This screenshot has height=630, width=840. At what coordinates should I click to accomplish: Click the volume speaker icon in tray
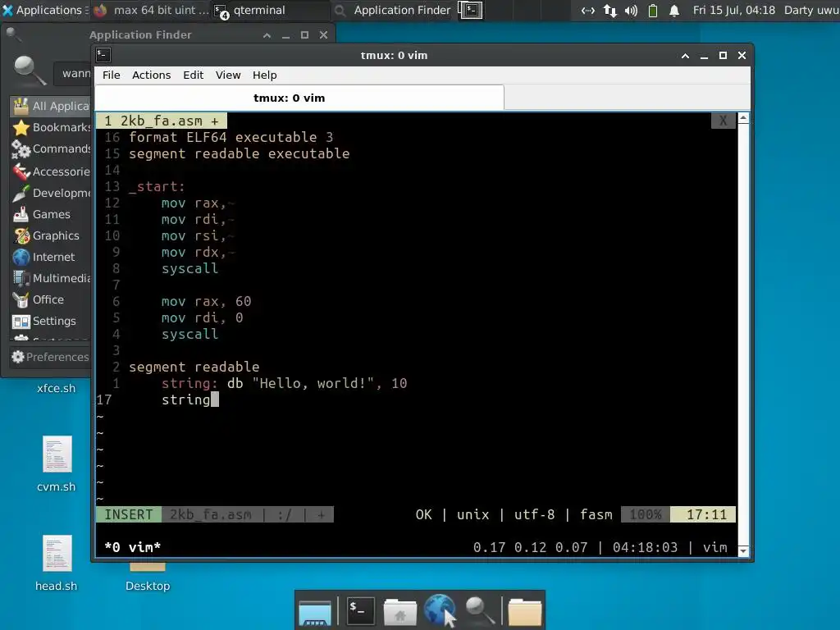pos(631,11)
